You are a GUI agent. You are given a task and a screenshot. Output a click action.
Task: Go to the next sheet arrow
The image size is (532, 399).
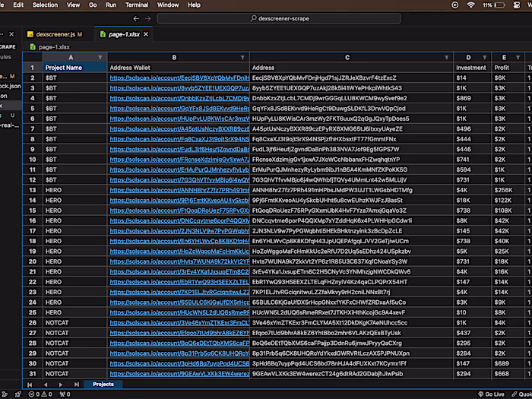[x=61, y=385]
